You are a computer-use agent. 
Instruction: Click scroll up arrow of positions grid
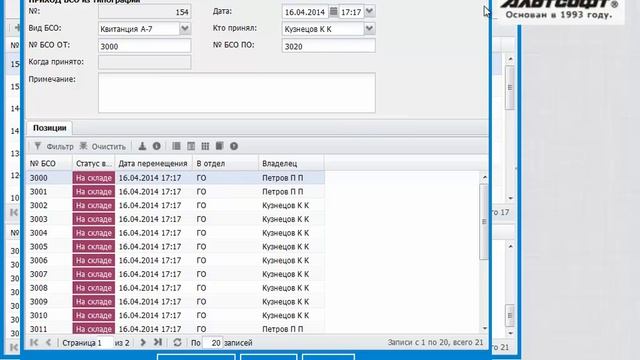484,177
